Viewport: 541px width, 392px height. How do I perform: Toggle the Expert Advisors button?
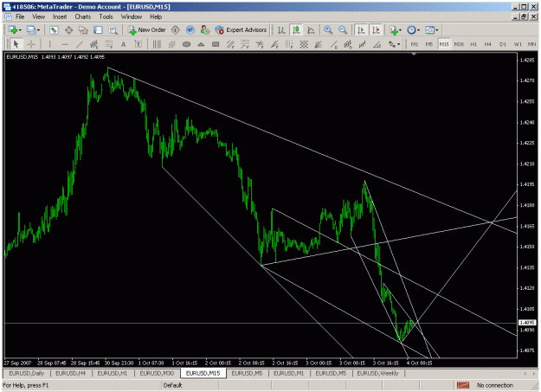pos(241,30)
